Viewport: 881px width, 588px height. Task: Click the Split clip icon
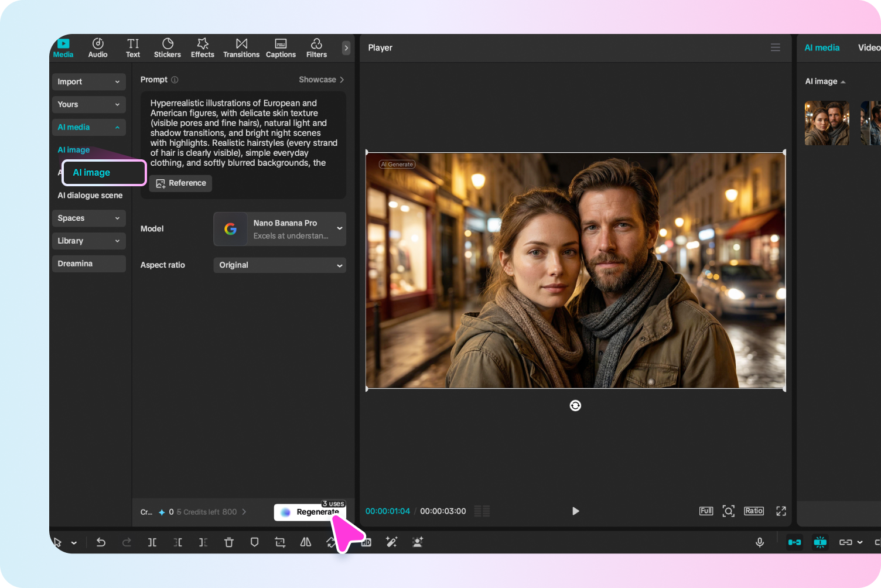[x=152, y=542]
